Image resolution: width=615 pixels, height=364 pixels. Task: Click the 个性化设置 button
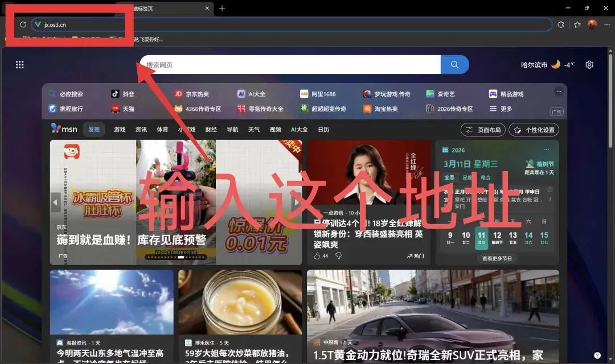[x=534, y=130]
